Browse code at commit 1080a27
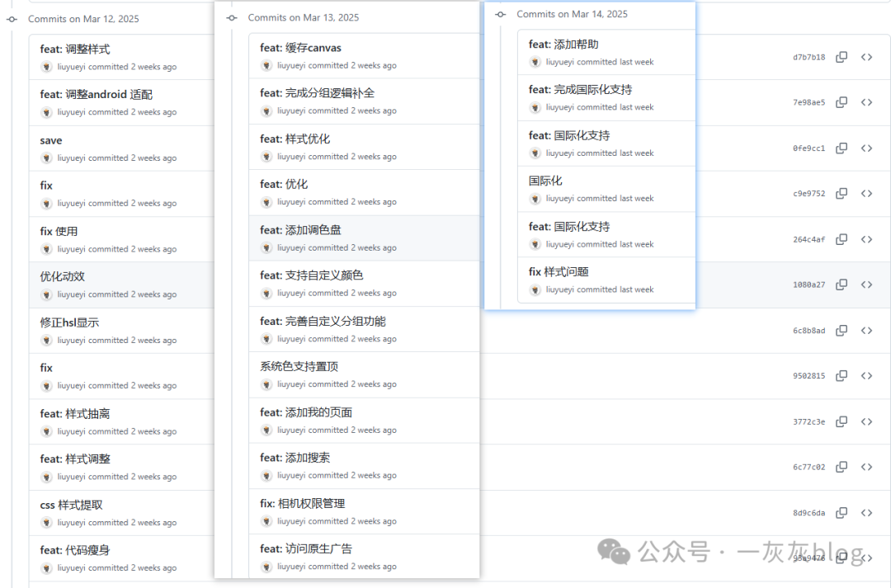The height and width of the screenshot is (588, 891). (866, 284)
